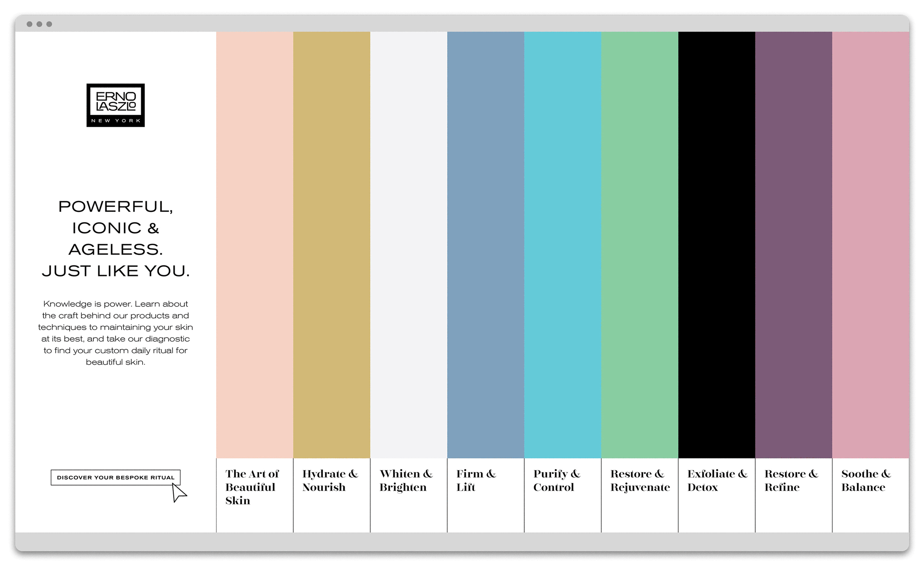Viewport: 924px width, 566px height.
Task: Open Whiten & Brighten label
Action: (x=406, y=480)
